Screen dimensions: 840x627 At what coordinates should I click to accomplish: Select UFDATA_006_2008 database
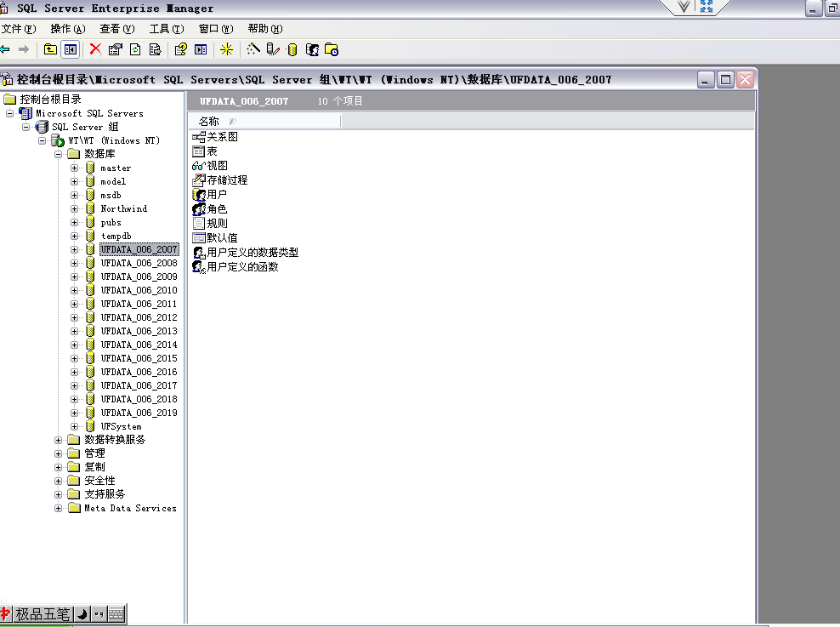(139, 263)
